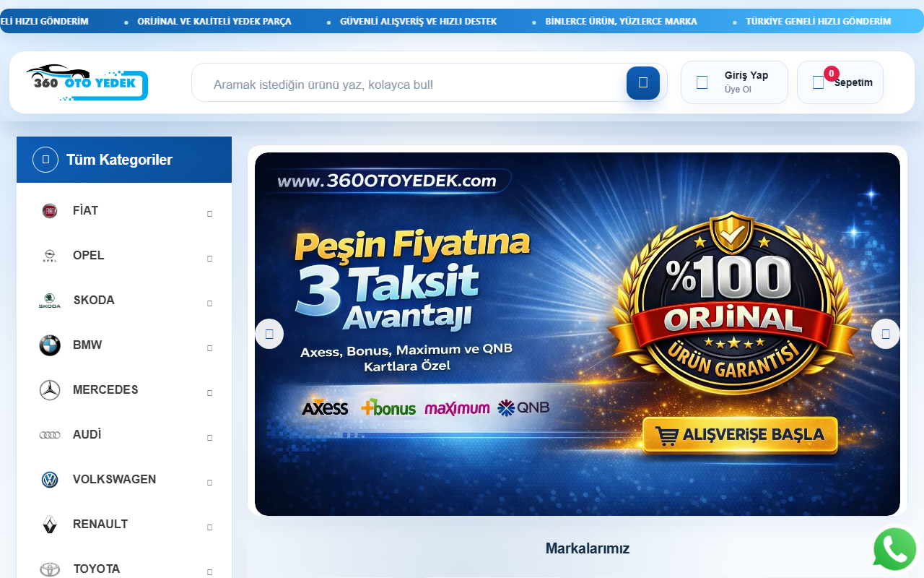This screenshot has height=578, width=924.
Task: Open the MERCEDES category
Action: [105, 389]
